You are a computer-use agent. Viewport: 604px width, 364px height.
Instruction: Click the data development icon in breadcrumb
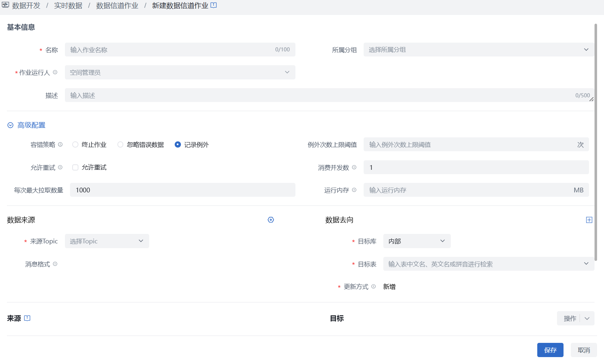coord(5,5)
